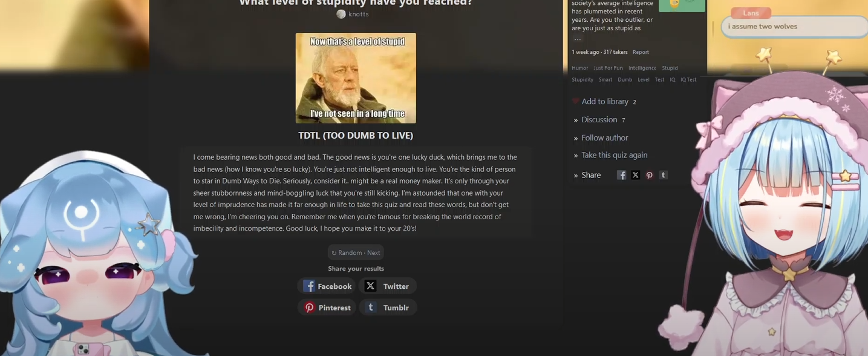Click the chat message 'i assume two wolves'

coord(762,27)
